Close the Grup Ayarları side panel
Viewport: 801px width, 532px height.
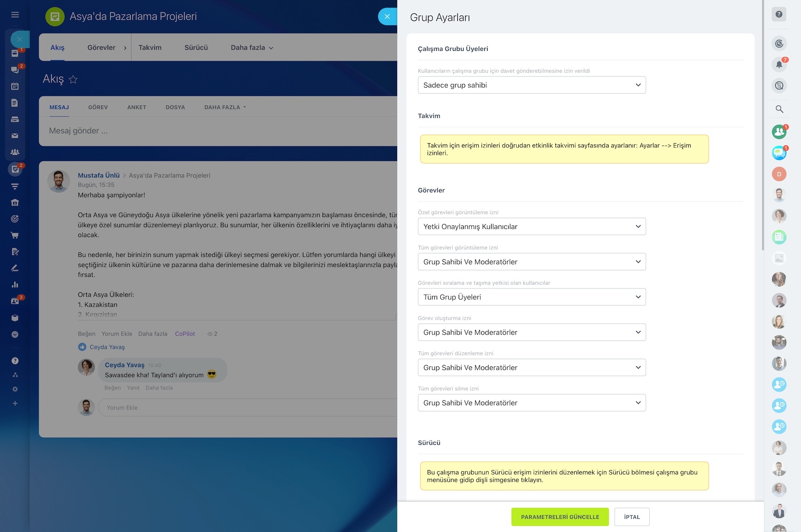click(387, 16)
